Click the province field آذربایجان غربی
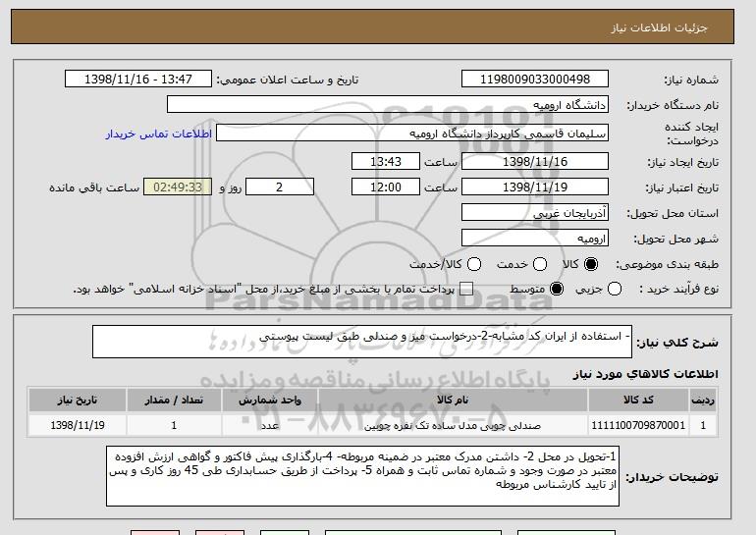 click(535, 213)
